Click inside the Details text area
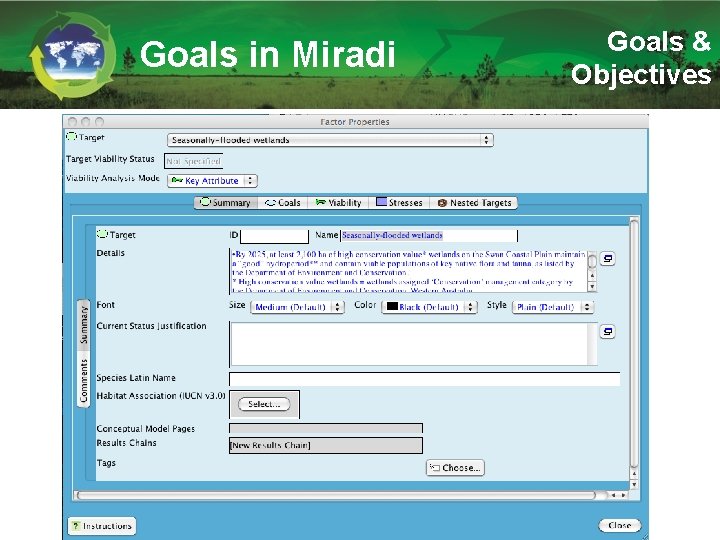This screenshot has width=720, height=540. (408, 271)
